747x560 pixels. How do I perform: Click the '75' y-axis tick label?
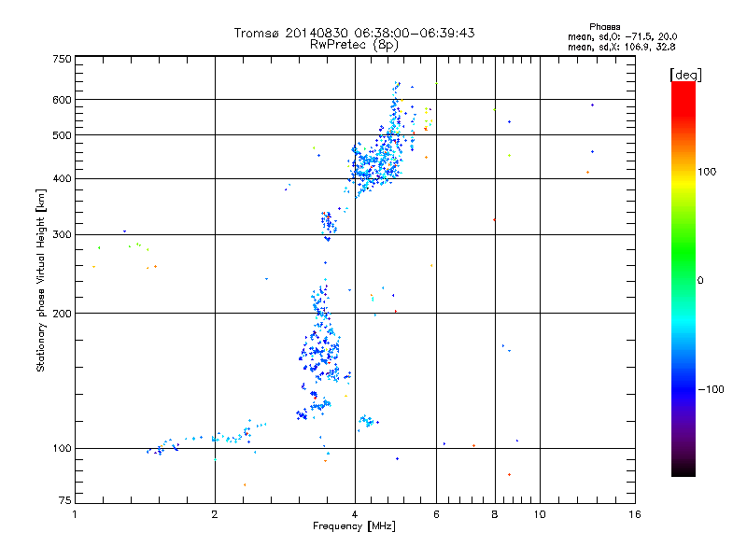coord(65,500)
